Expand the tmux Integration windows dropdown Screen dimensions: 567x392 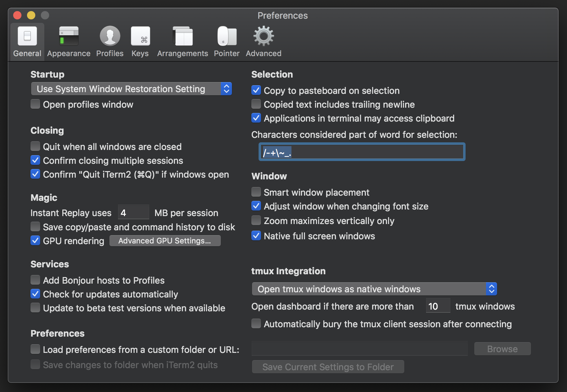374,289
